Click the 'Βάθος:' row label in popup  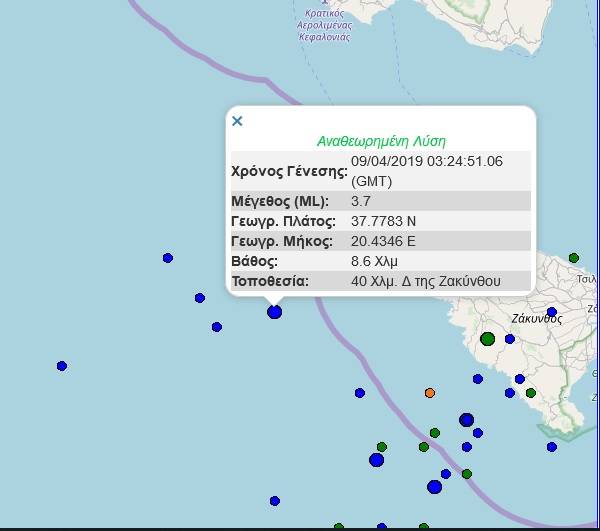(x=254, y=261)
